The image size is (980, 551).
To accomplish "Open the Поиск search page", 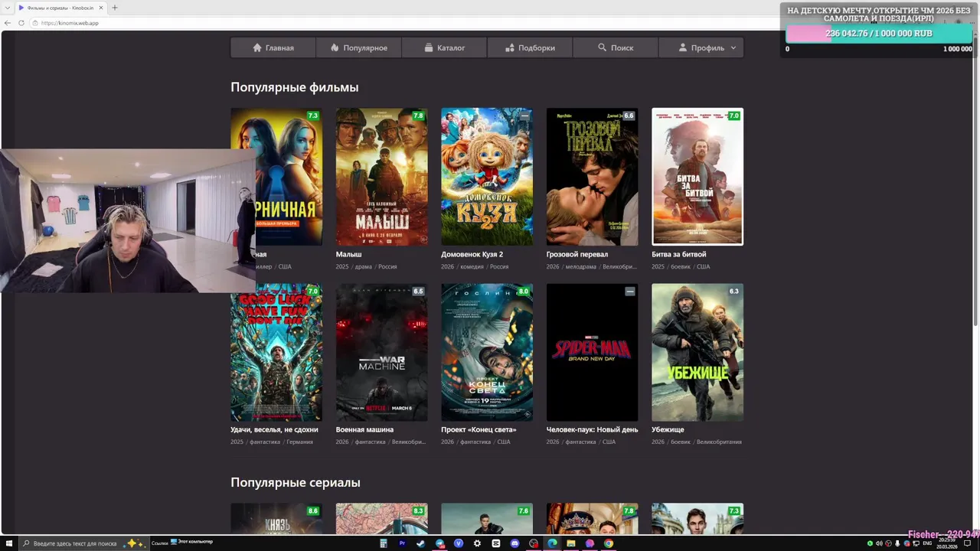I will [616, 47].
